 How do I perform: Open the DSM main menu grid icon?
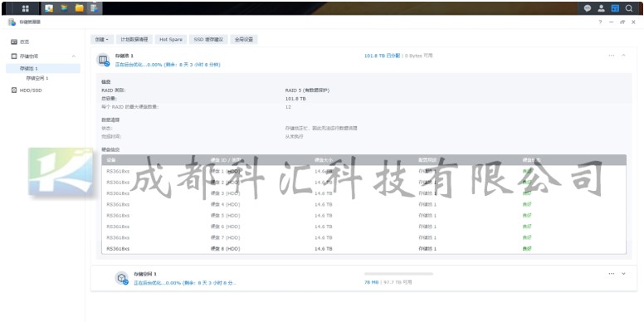(x=25, y=8)
